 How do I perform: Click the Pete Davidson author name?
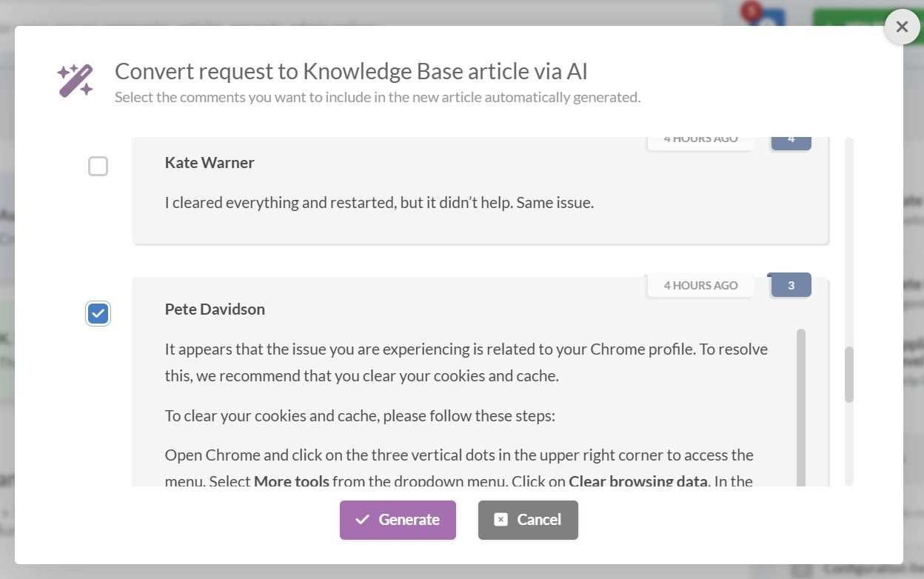215,309
